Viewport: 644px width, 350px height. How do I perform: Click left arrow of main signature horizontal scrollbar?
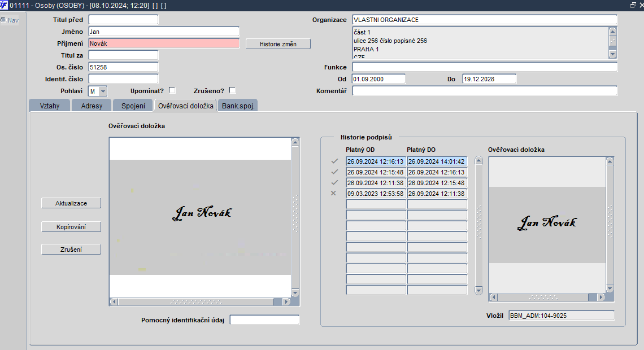click(x=114, y=301)
